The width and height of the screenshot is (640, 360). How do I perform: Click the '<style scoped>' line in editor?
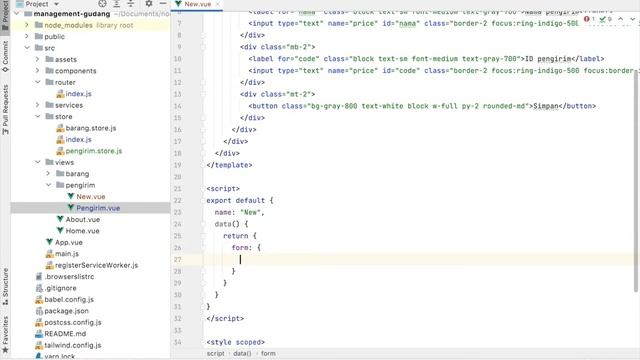(236, 342)
